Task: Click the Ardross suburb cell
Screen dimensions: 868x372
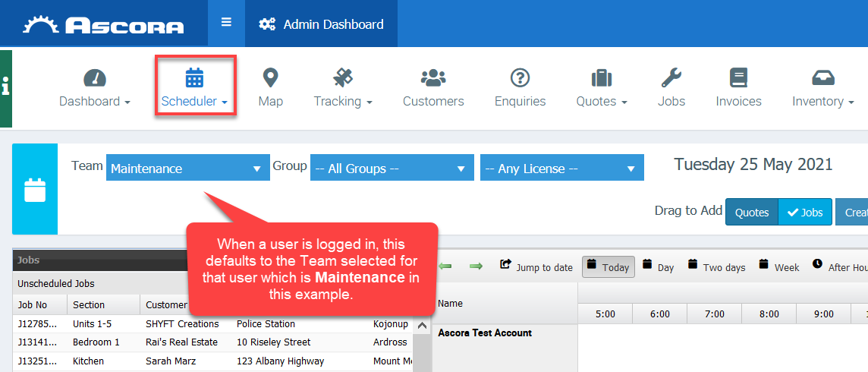Action: [x=390, y=342]
